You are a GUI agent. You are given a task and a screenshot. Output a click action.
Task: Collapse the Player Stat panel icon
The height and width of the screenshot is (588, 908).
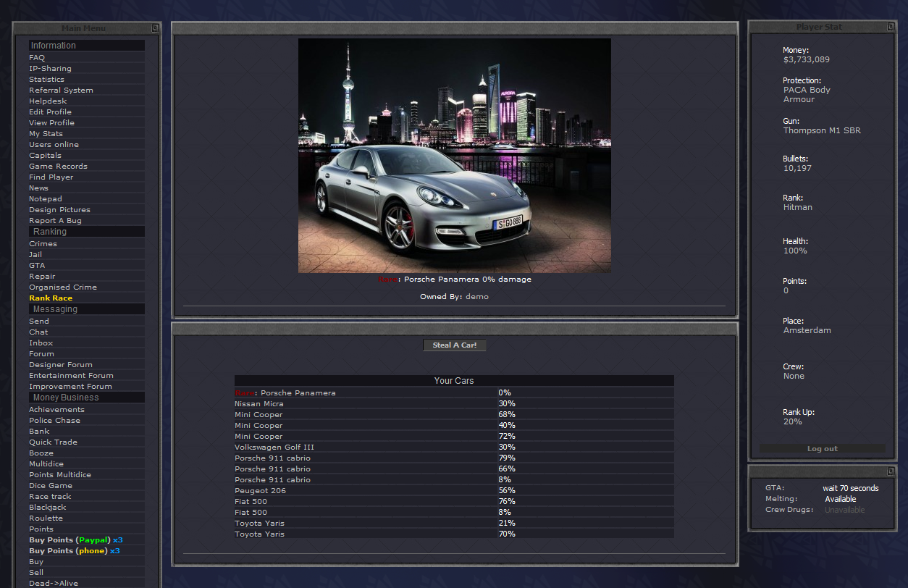(891, 27)
